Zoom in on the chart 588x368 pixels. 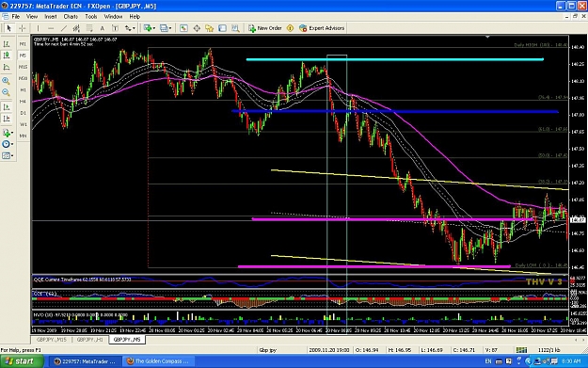pyautogui.click(x=6, y=81)
